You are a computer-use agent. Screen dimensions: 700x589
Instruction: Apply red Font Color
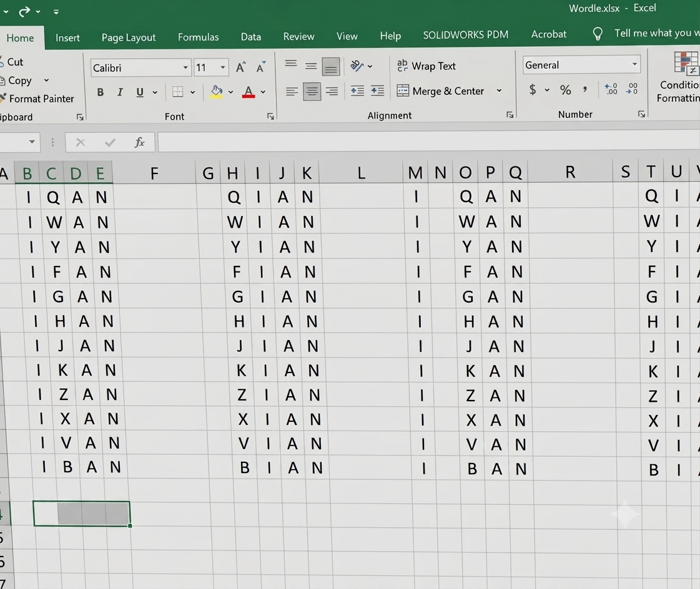point(249,92)
